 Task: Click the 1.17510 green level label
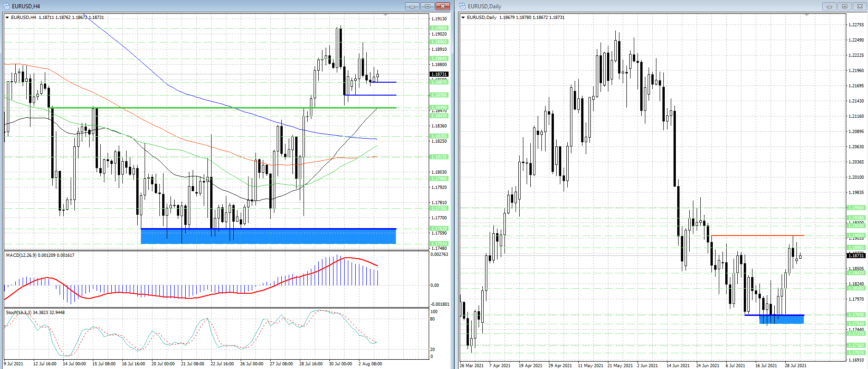click(439, 244)
